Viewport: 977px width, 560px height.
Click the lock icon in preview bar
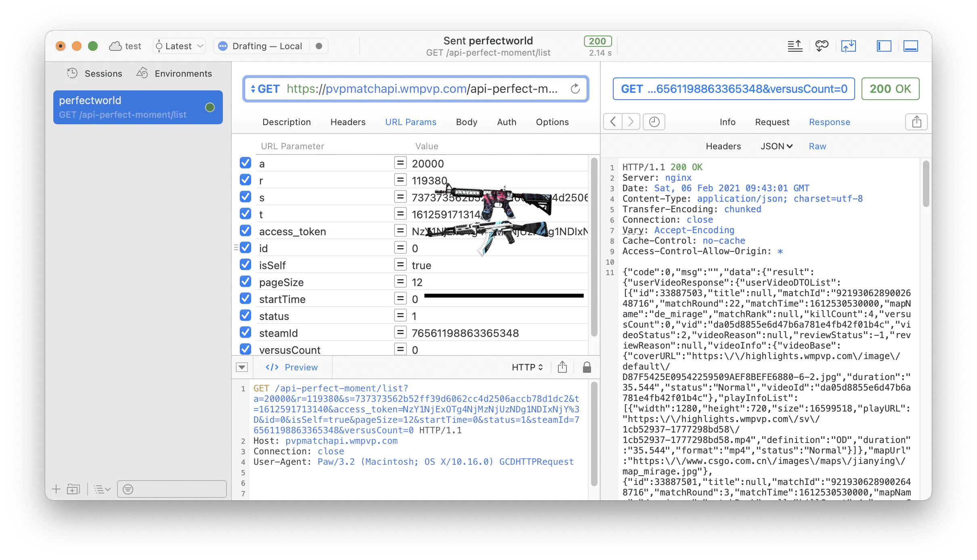coord(587,367)
